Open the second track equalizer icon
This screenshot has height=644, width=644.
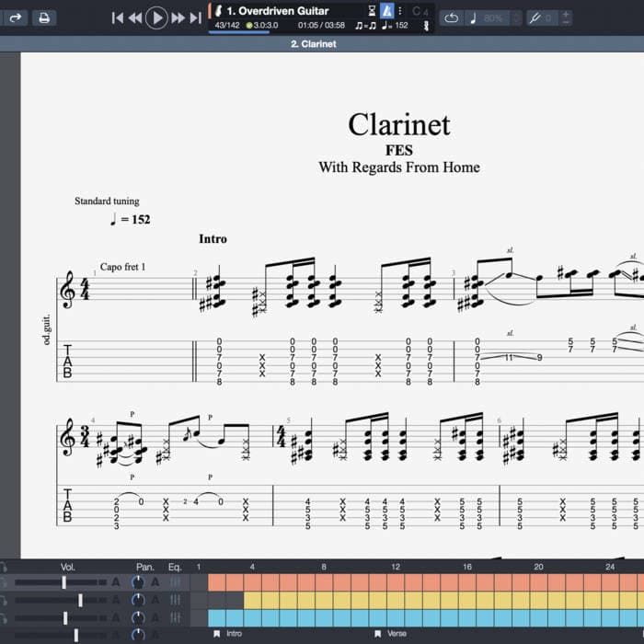176,600
